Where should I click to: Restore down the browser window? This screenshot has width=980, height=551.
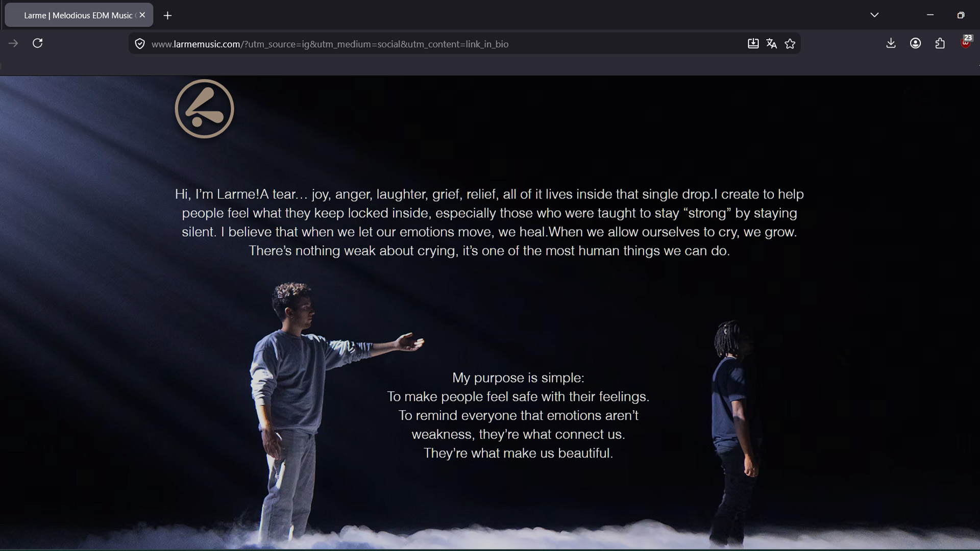point(961,15)
